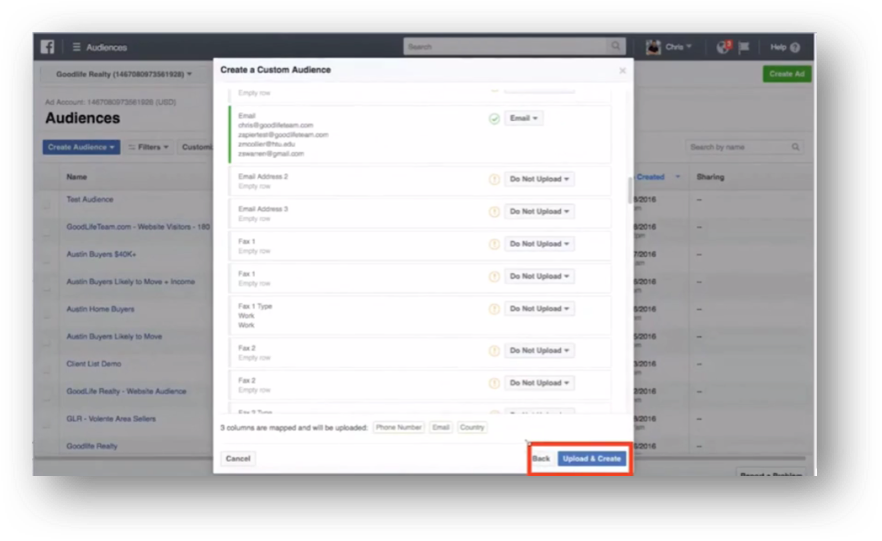882x541 pixels.
Task: Click the green checkmark icon in the Email row
Action: tap(494, 119)
